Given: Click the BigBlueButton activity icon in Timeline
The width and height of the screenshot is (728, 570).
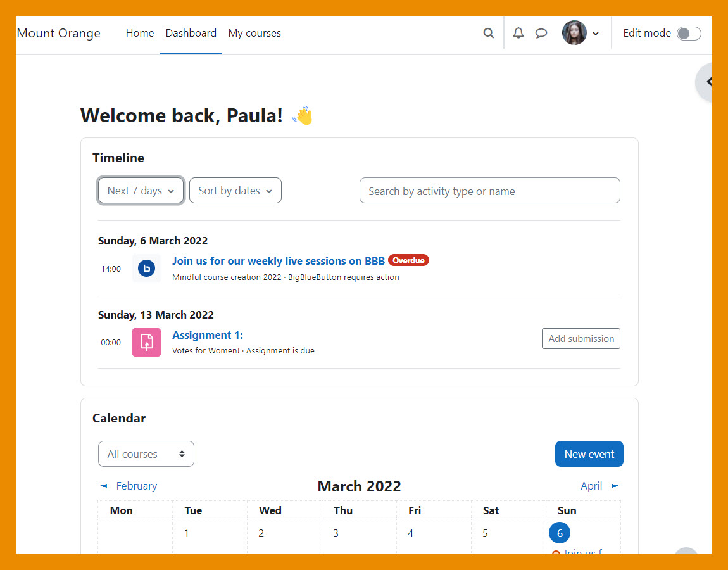Looking at the screenshot, I should point(146,269).
